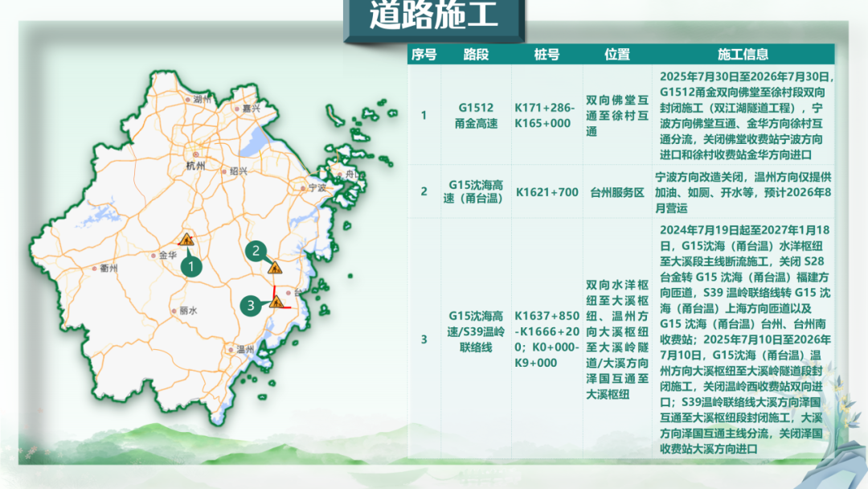Click the 双向水洋枢纽至大溪枢纽 location cell
Viewport: 868px width, 489px height.
617,339
